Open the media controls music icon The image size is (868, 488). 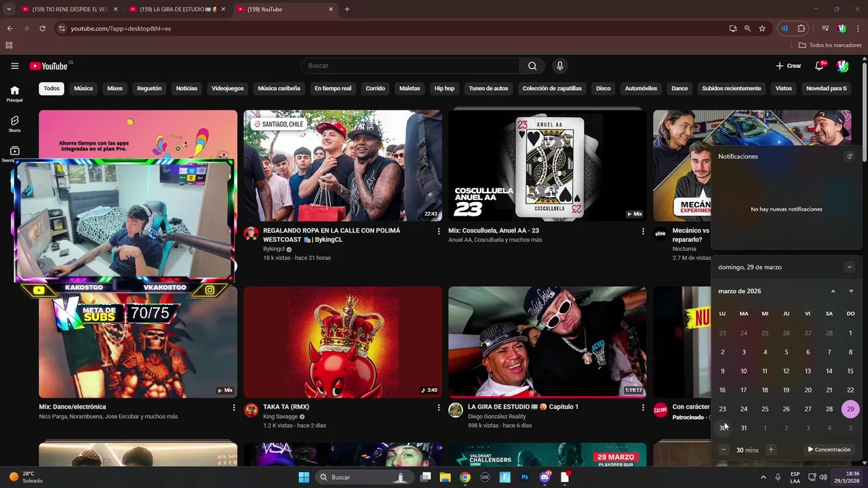coord(825,28)
